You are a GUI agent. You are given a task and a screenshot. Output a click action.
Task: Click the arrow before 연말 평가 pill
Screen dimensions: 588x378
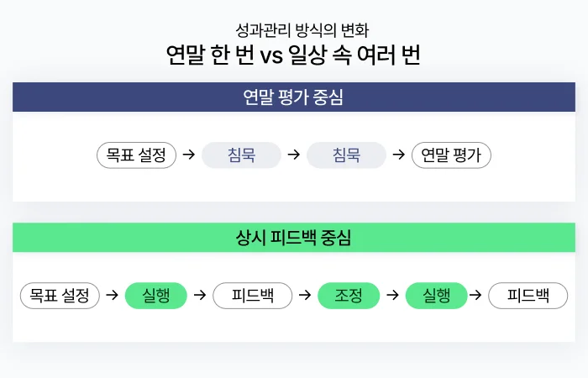pyautogui.click(x=399, y=154)
